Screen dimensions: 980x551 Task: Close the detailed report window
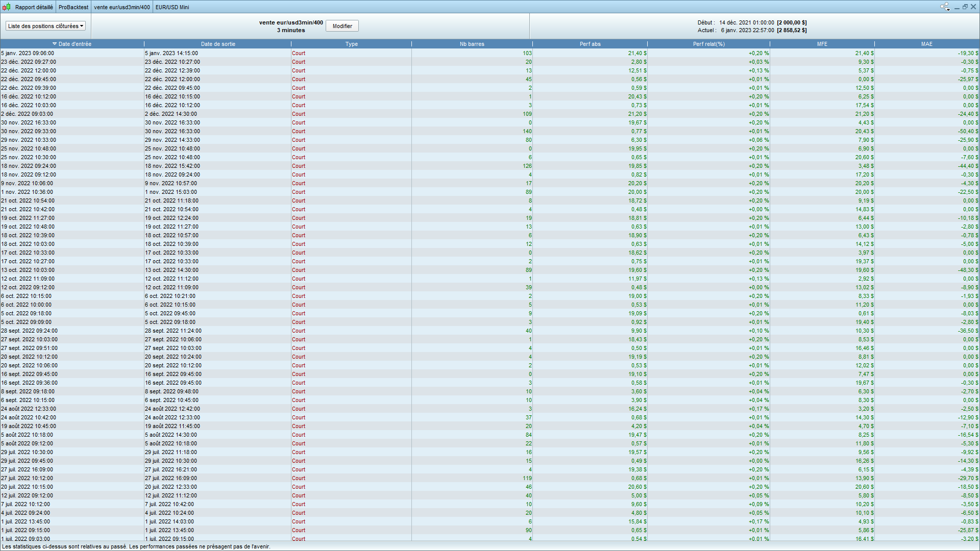click(x=973, y=7)
